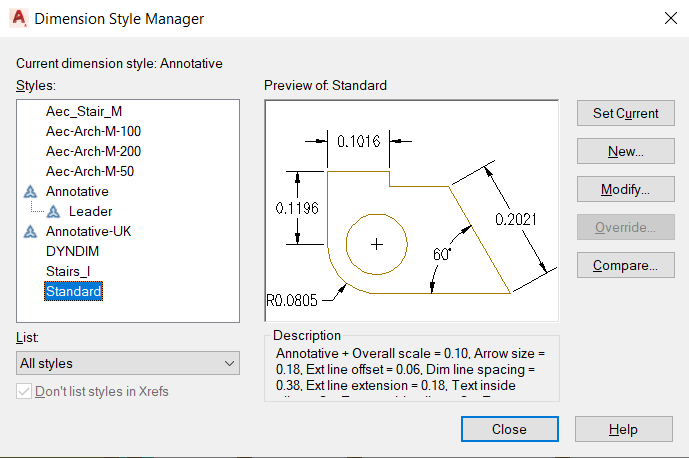Open the Compare dimension styles dialog
The image size is (689, 458).
point(625,265)
